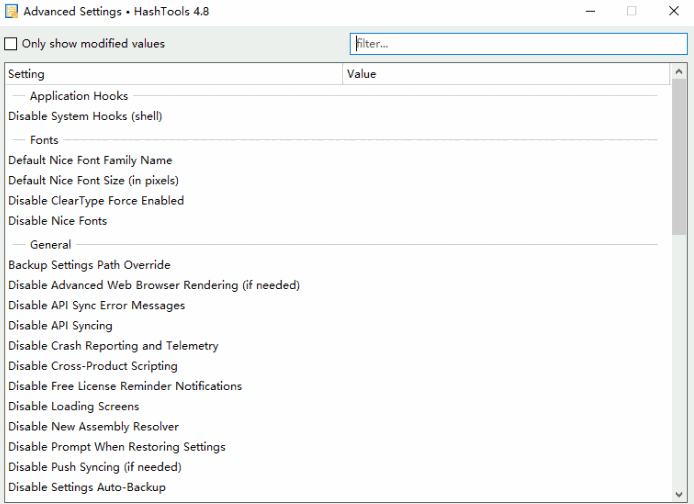Select Disable System Hooks (shell) setting

[85, 116]
